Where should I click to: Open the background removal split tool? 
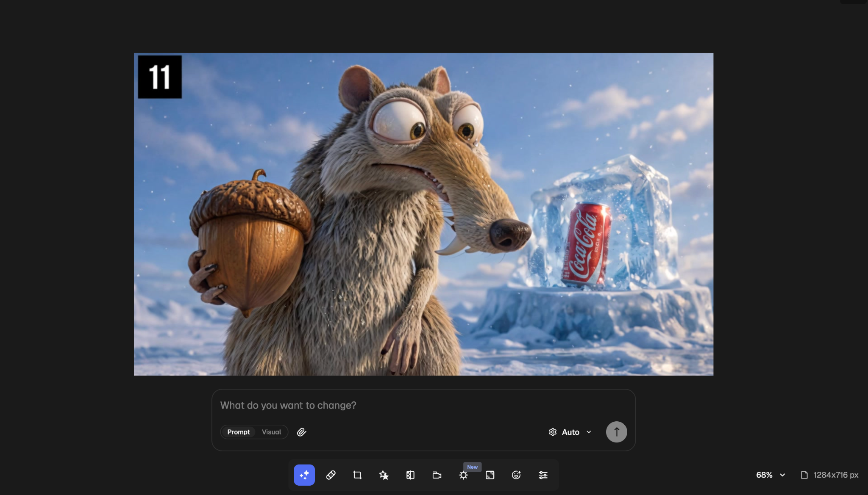click(x=410, y=475)
